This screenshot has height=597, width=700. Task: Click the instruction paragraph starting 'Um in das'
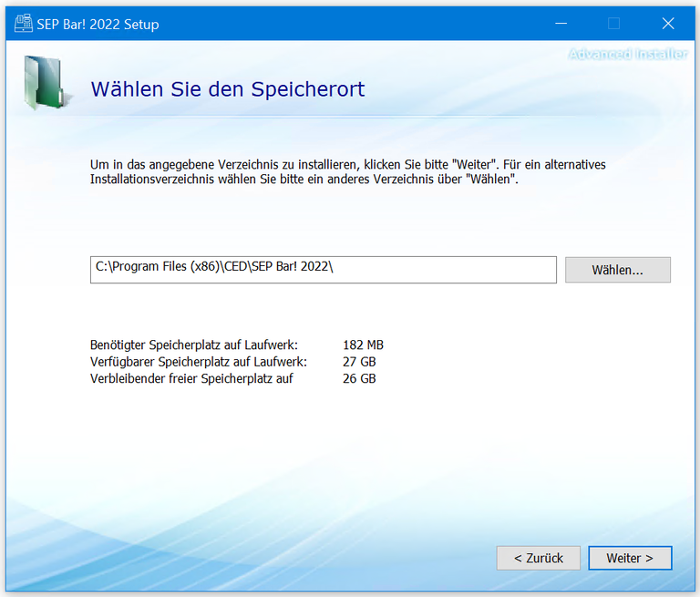click(348, 172)
